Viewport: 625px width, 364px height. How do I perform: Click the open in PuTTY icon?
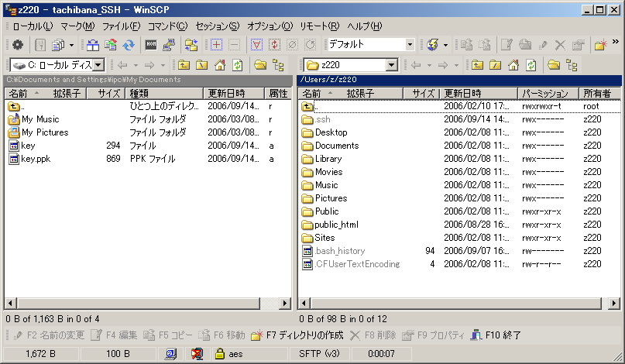169,45
